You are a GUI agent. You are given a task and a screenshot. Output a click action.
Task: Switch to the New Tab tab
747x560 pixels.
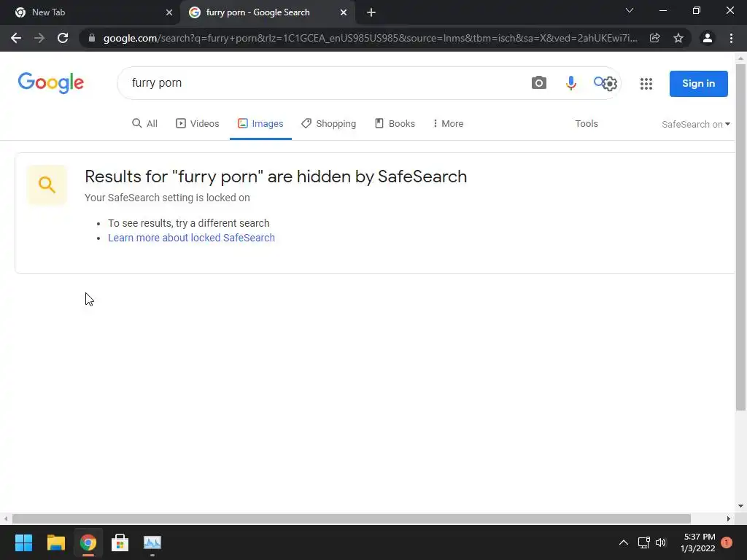90,13
